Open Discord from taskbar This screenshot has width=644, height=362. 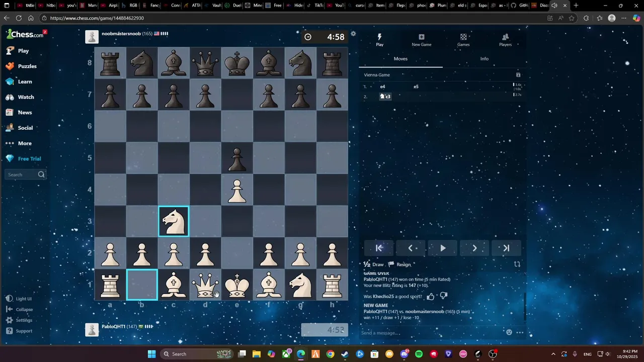coord(404,354)
